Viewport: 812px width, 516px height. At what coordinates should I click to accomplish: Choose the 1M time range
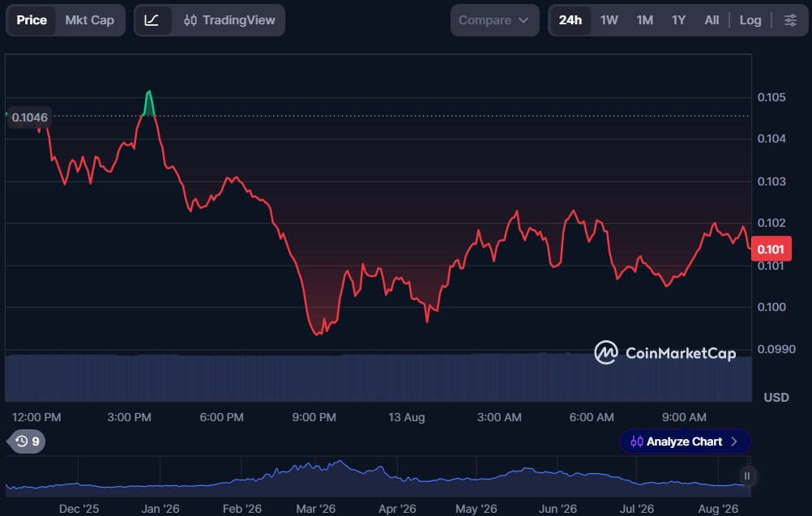645,20
